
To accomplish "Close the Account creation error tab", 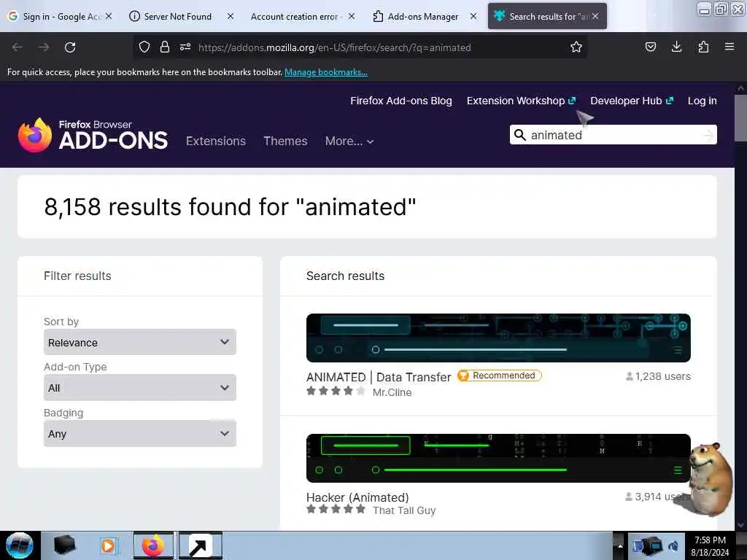I will pyautogui.click(x=351, y=16).
